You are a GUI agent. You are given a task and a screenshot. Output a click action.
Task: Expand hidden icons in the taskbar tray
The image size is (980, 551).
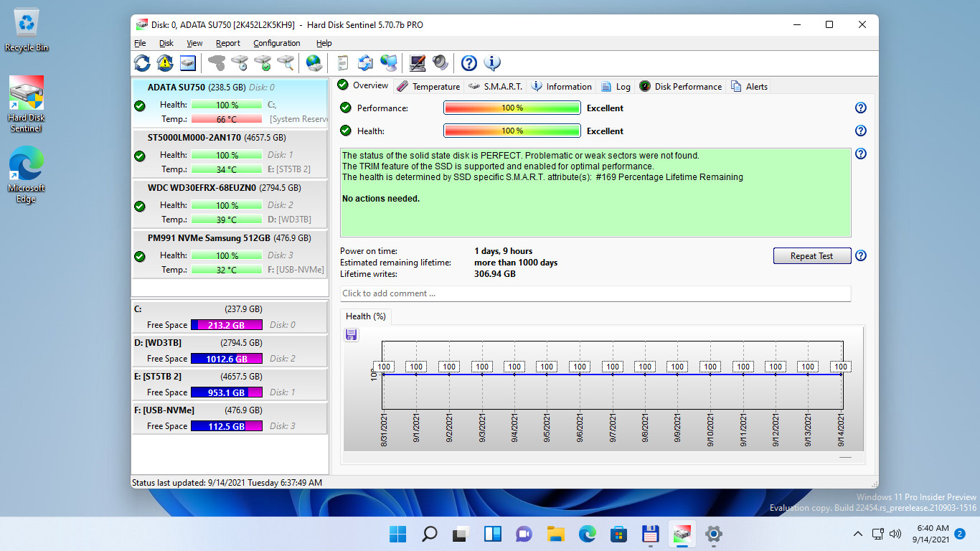tap(858, 534)
